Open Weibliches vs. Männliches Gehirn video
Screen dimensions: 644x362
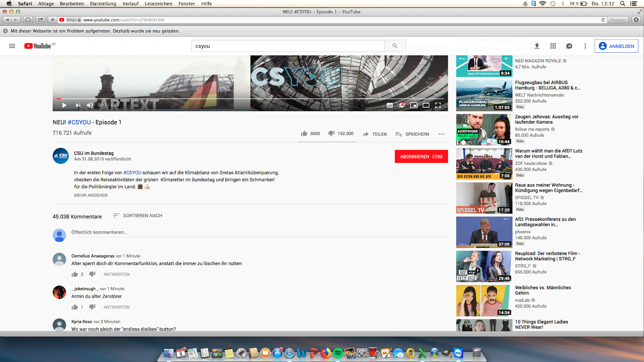point(543,290)
